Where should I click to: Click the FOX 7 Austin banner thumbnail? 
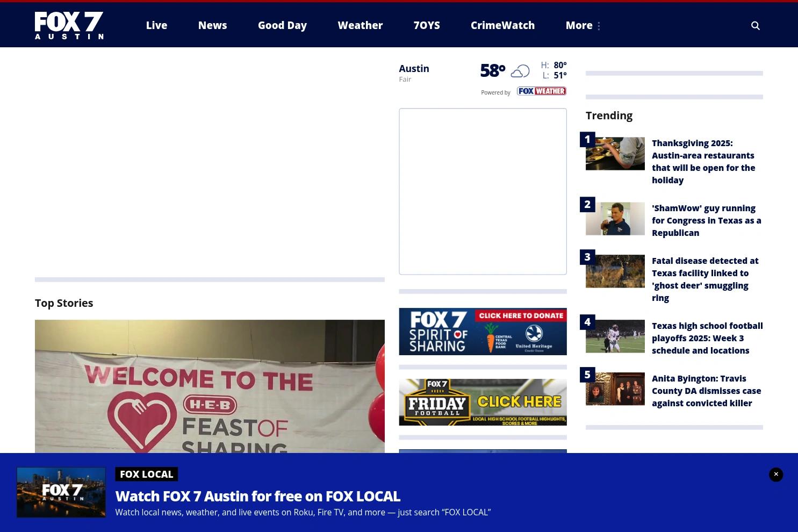coord(61,492)
